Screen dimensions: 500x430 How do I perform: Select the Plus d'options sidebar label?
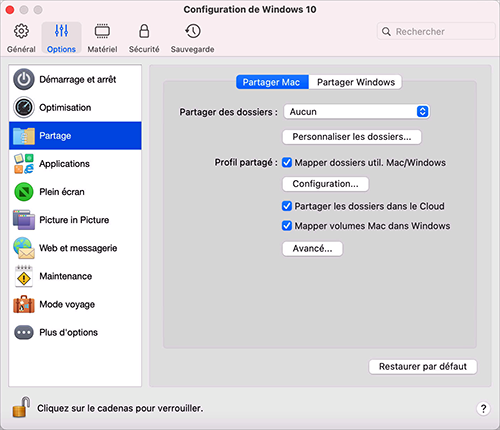click(69, 332)
